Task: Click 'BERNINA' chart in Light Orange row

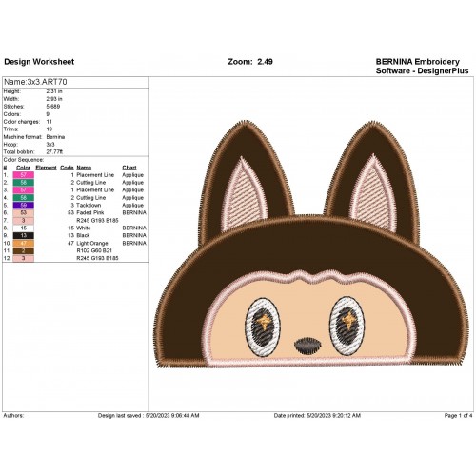Action: pyautogui.click(x=134, y=243)
